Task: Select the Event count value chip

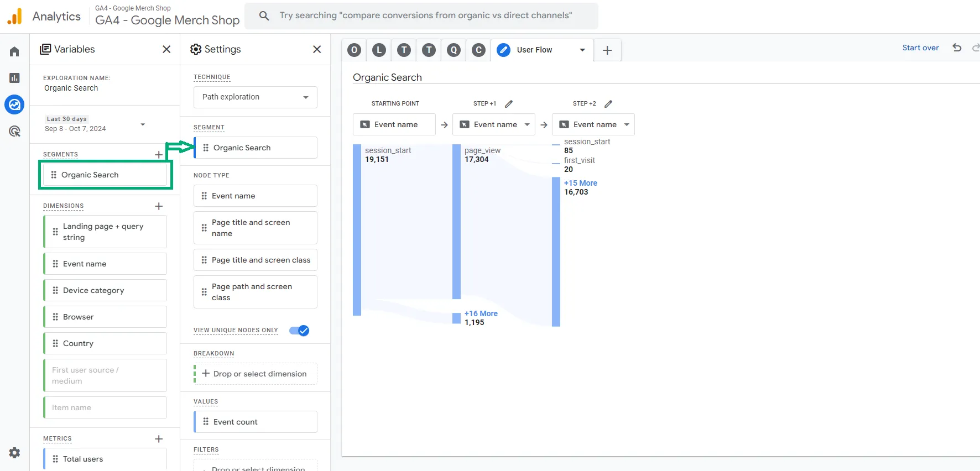Action: (256, 422)
